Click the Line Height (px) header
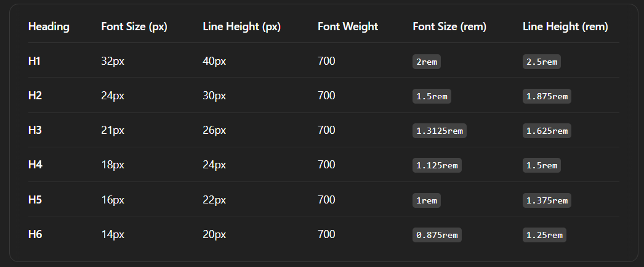The image size is (644, 267). tap(241, 27)
